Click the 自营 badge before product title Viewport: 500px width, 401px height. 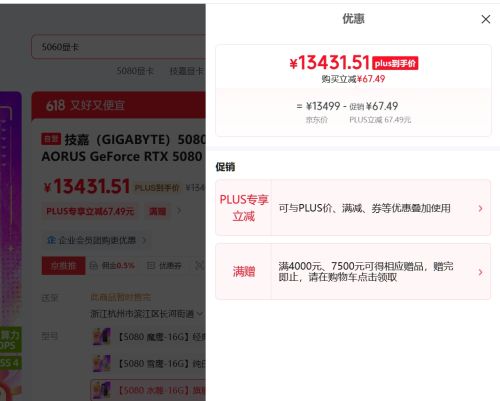click(51, 139)
